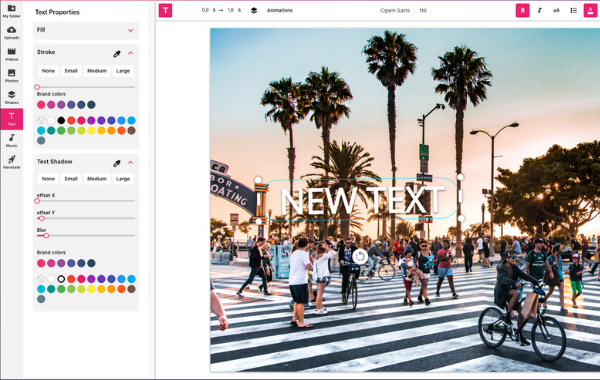Screen dimensions: 600x380
Task: Click the top-left handle of text box
Action: 258,180
